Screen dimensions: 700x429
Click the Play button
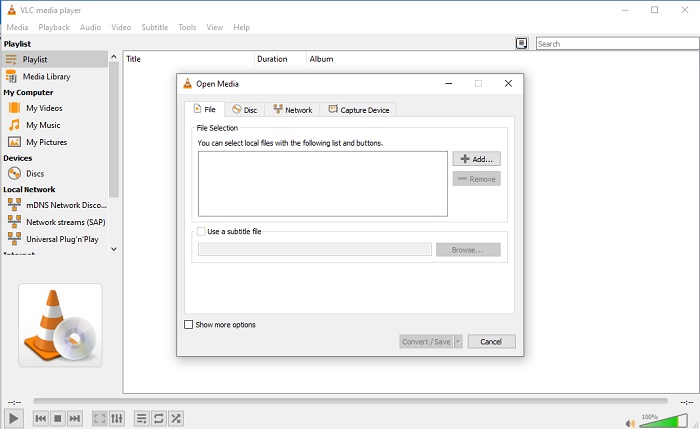click(x=13, y=418)
